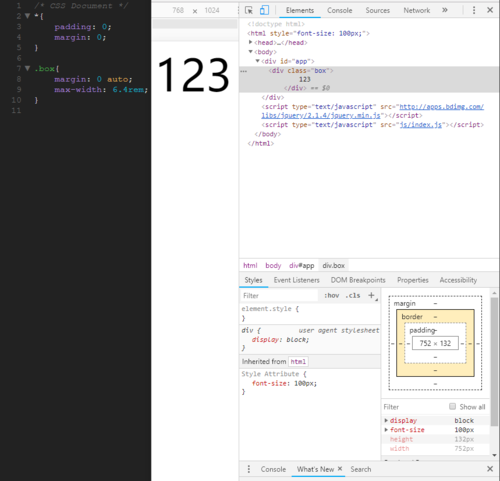Image resolution: width=500 pixels, height=481 pixels.
Task: Expand the head element node
Action: [250, 42]
